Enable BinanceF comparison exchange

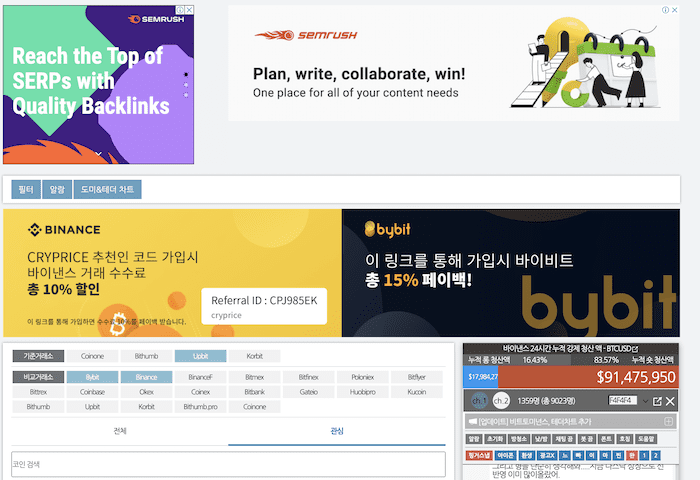coord(200,377)
